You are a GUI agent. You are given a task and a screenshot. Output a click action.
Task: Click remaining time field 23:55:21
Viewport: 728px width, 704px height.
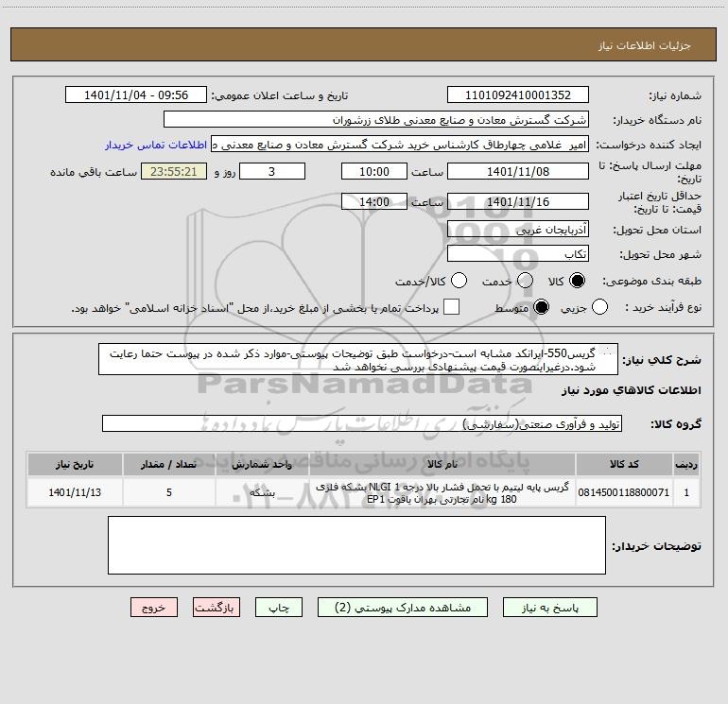tap(174, 171)
